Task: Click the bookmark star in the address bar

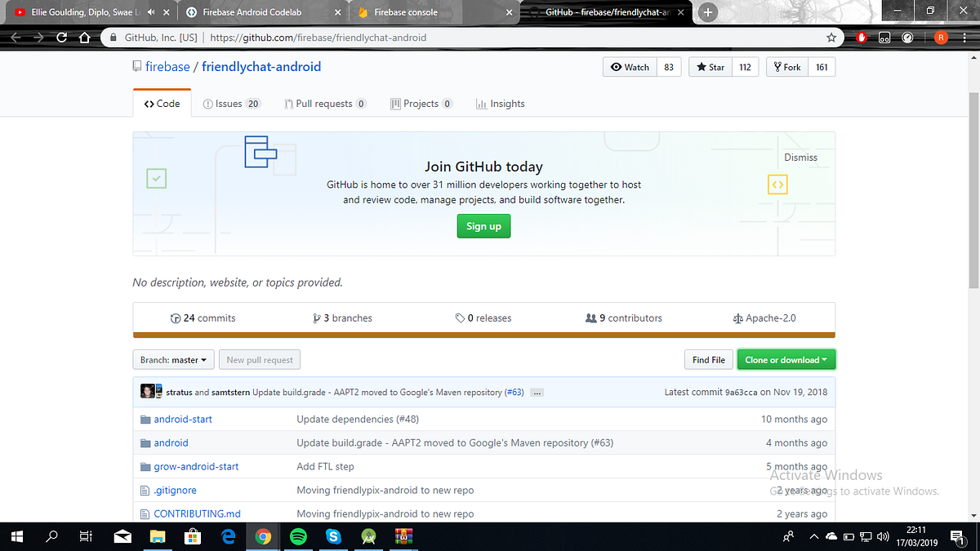Action: [x=831, y=38]
